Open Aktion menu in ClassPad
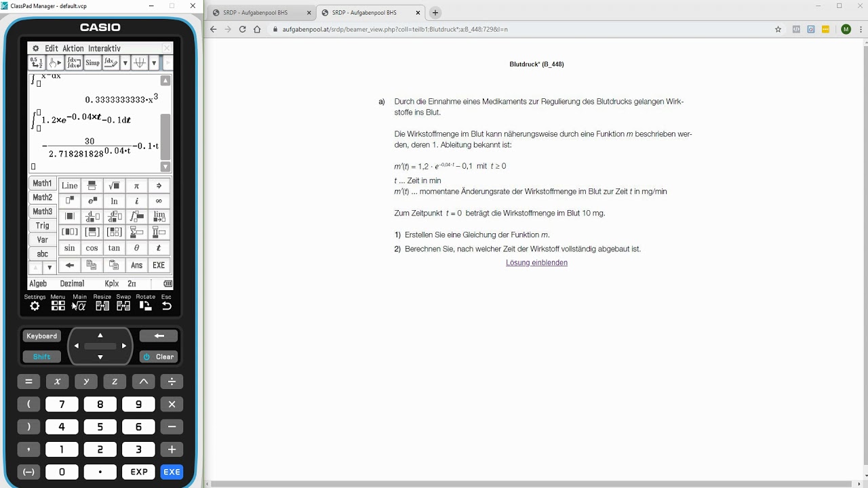 [73, 48]
